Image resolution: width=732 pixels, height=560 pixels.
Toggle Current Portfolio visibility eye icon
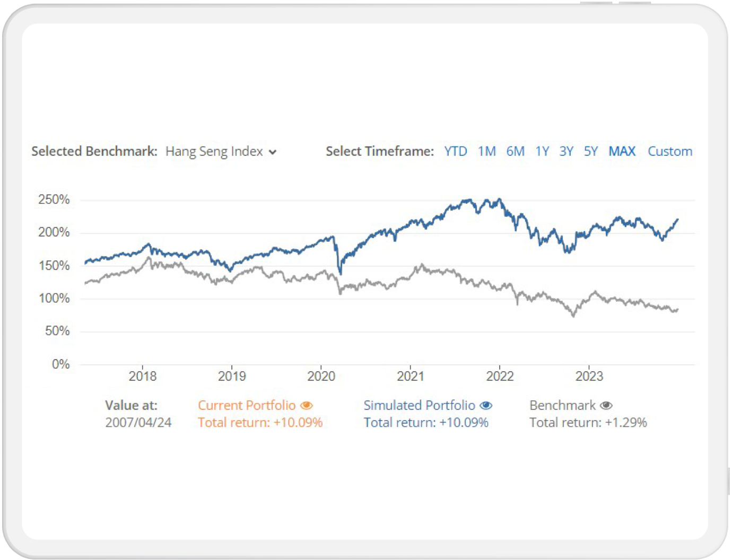307,406
